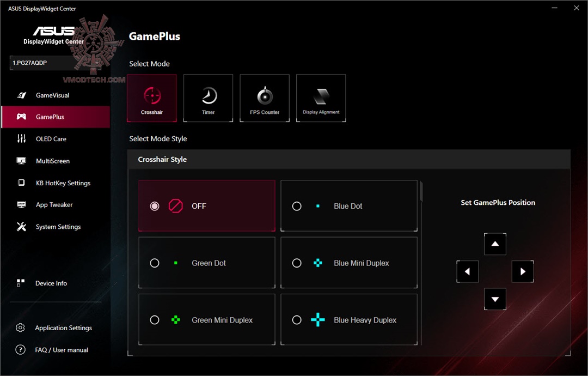Click the "Green Dot" label text
588x376 pixels.
coord(209,263)
